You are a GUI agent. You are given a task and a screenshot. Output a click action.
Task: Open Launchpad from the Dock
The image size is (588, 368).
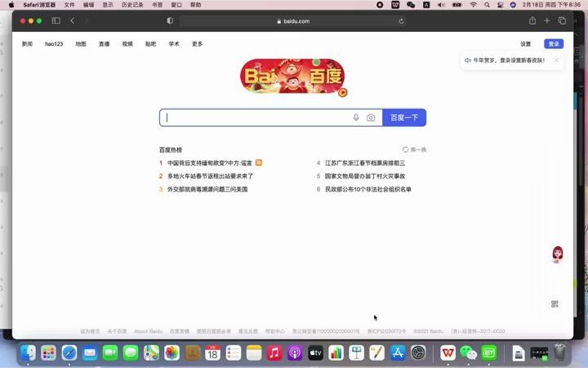click(49, 353)
